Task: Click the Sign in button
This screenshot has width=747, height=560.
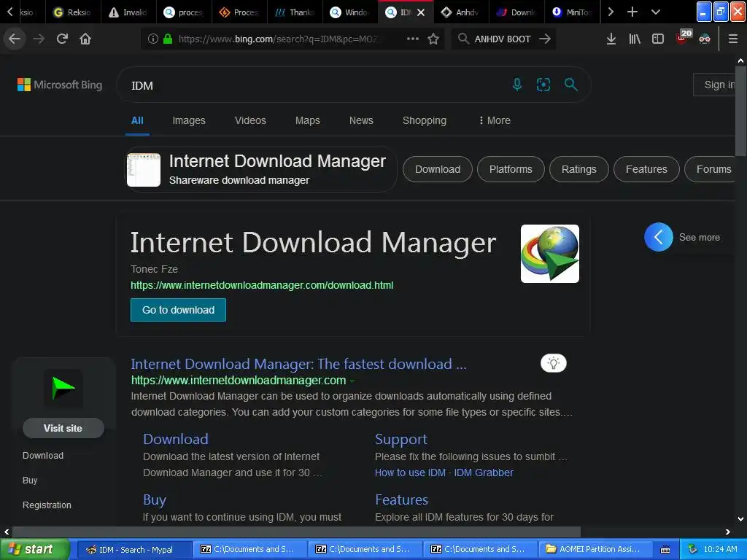Action: [715, 85]
